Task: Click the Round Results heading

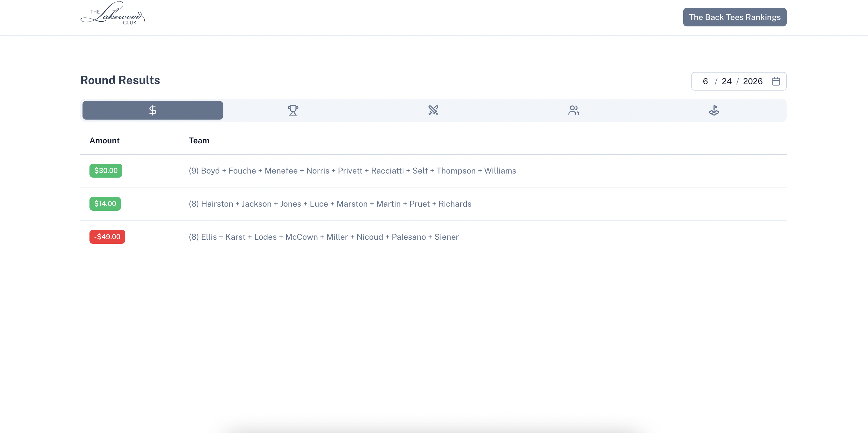Action: coord(120,80)
